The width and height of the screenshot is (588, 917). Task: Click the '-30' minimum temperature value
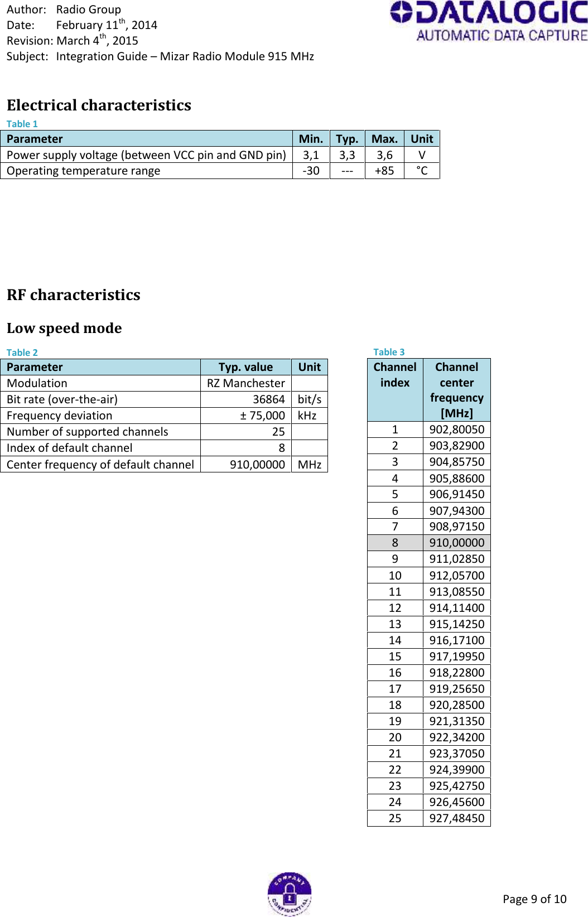tap(311, 171)
